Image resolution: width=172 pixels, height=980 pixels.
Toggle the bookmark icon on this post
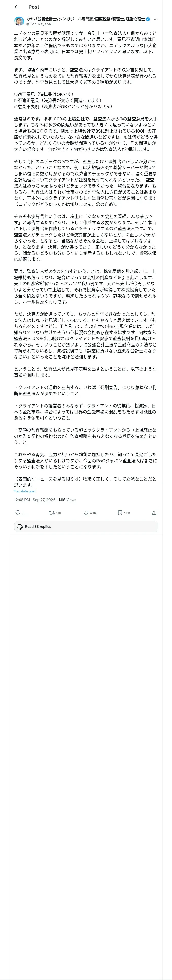(120, 512)
